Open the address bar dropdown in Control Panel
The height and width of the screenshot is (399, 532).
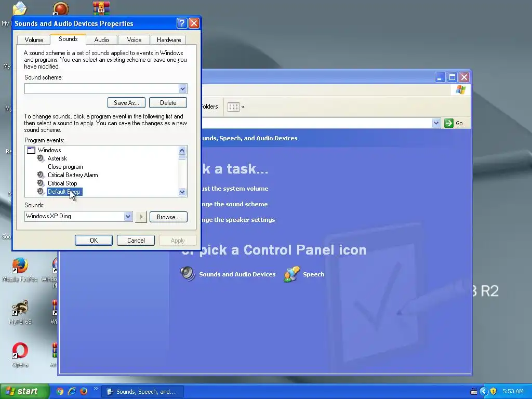tap(436, 123)
